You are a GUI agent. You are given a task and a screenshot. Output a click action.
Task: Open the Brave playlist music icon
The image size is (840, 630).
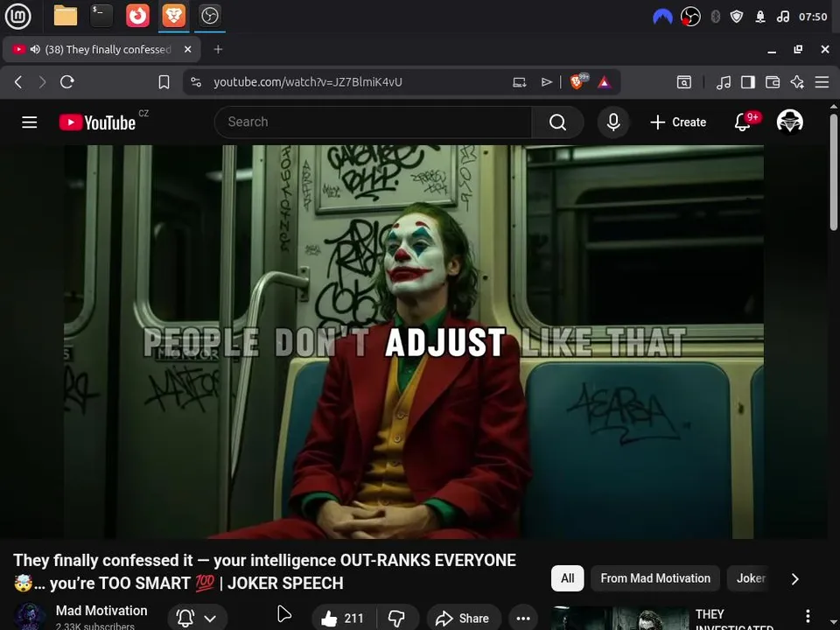[724, 82]
